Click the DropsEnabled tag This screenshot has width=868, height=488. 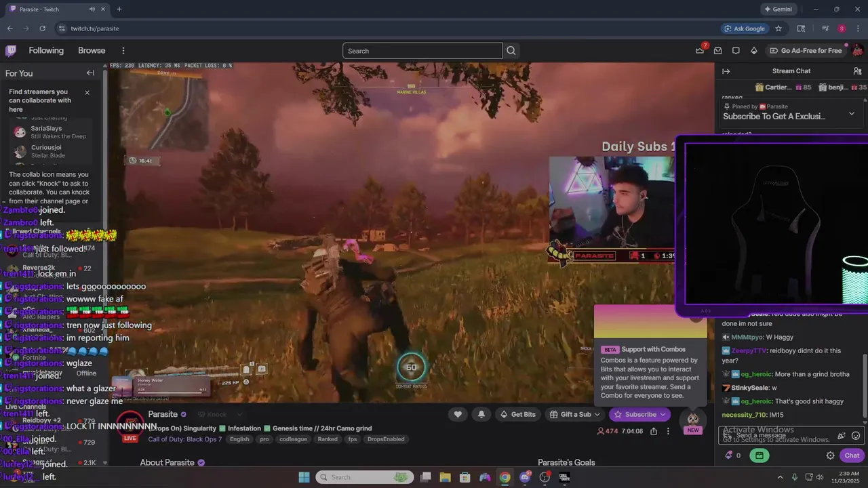pos(386,439)
